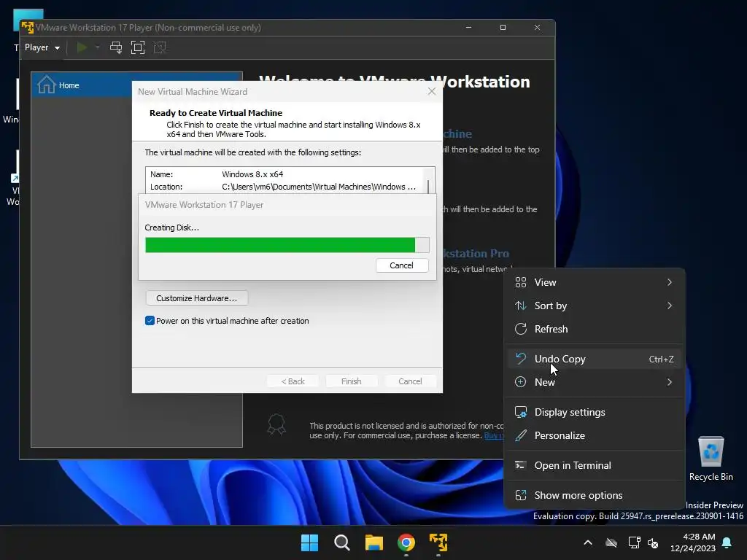Open clock and date panel
This screenshot has height=560, width=747.
click(693, 542)
